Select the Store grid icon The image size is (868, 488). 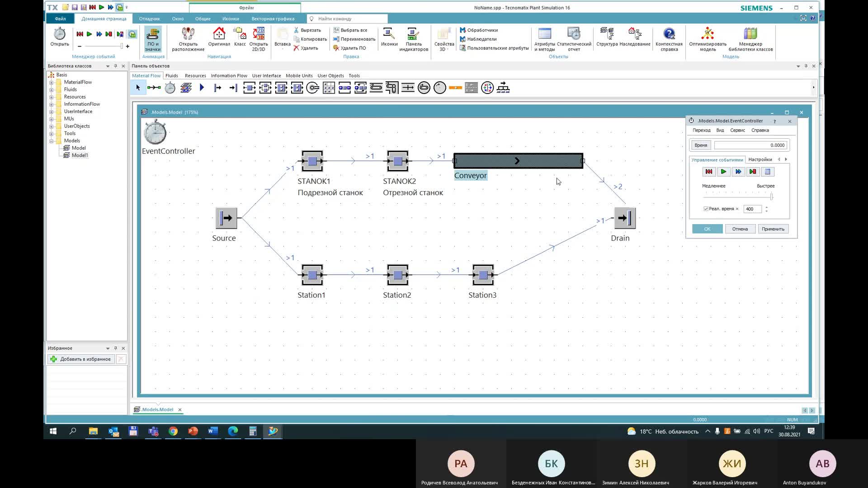click(x=329, y=88)
